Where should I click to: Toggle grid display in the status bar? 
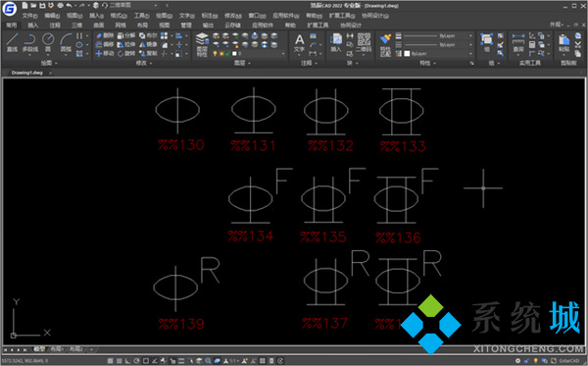point(110,361)
